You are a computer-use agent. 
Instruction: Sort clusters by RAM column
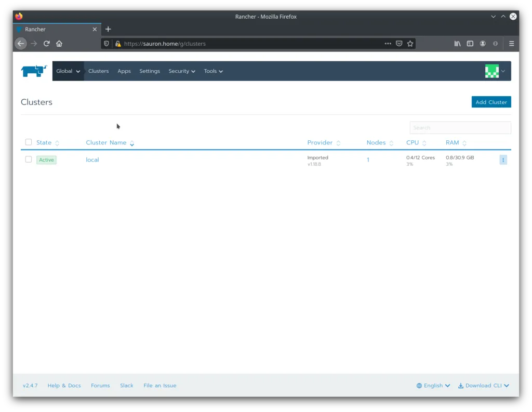pyautogui.click(x=456, y=143)
